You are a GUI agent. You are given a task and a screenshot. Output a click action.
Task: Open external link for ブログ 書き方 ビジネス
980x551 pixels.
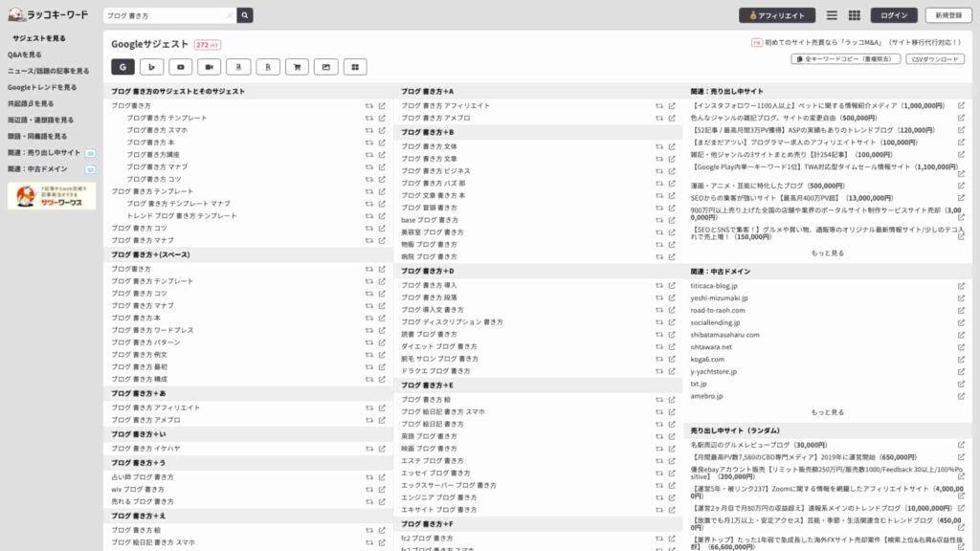point(672,171)
